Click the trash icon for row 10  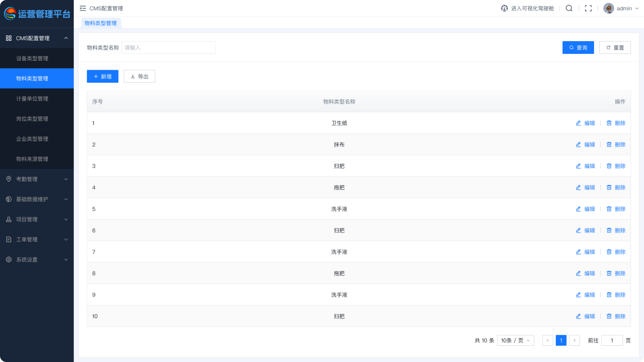(x=609, y=316)
